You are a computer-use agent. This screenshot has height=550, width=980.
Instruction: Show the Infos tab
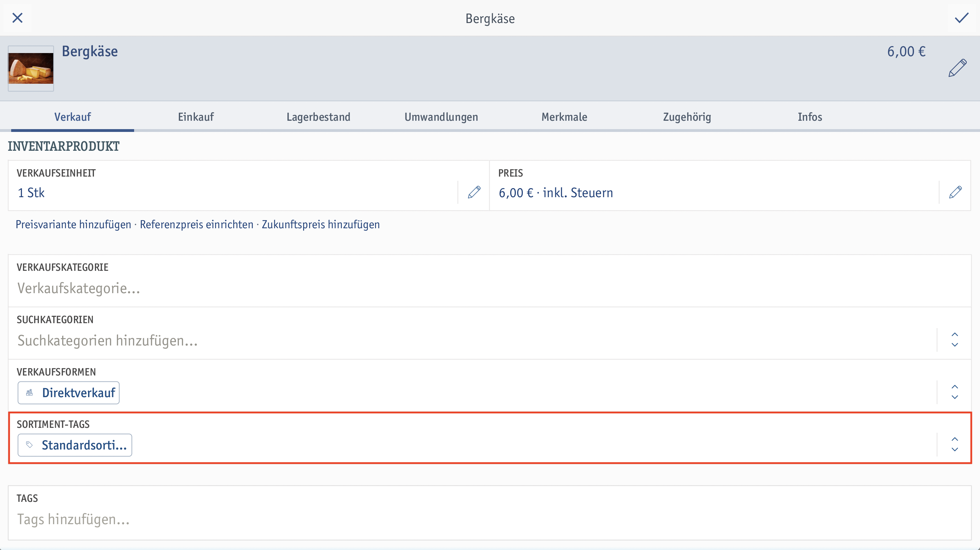tap(810, 117)
